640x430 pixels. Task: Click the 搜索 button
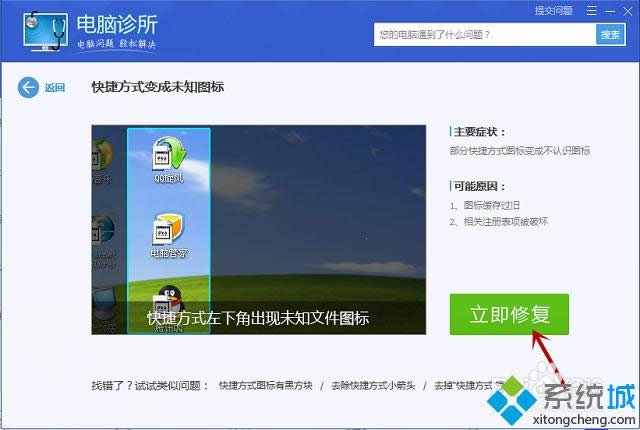[x=610, y=35]
